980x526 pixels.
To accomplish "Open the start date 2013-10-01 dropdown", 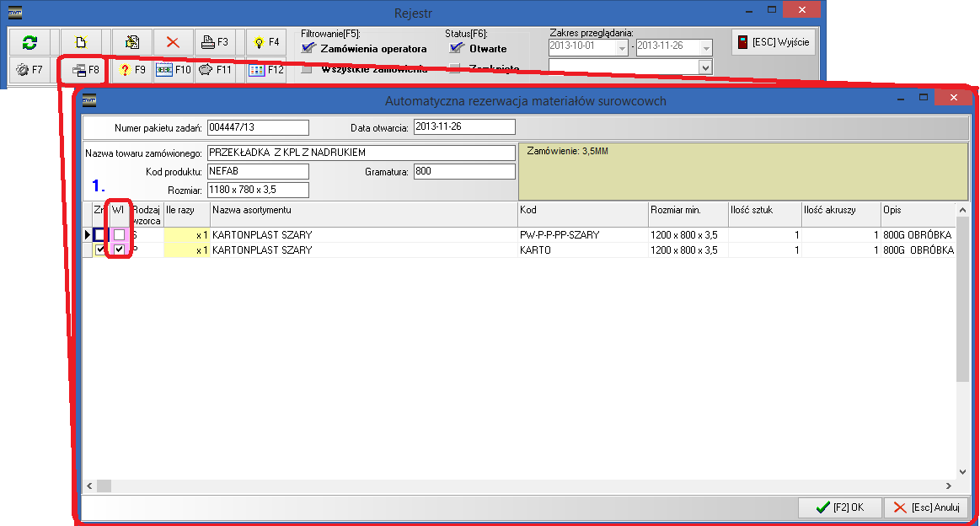I will click(x=622, y=48).
